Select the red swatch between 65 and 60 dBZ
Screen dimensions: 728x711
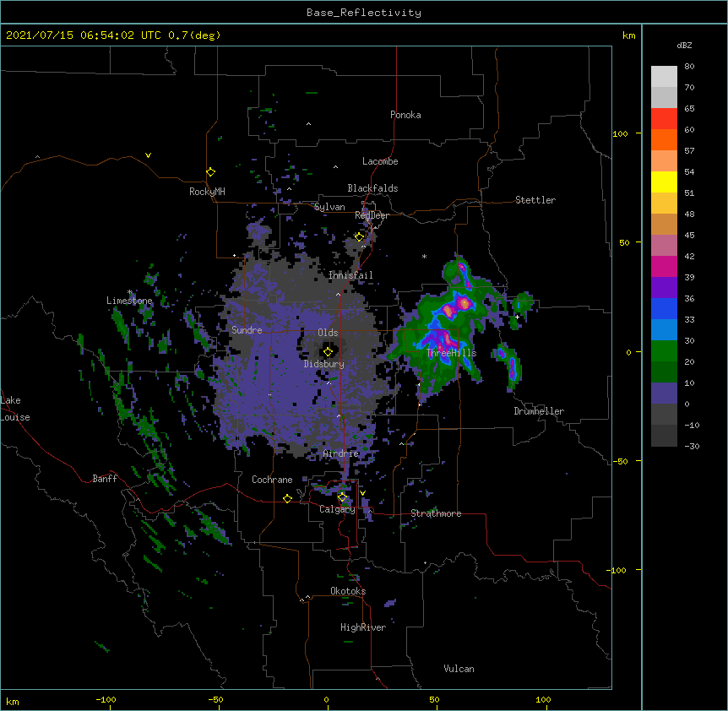[664, 119]
